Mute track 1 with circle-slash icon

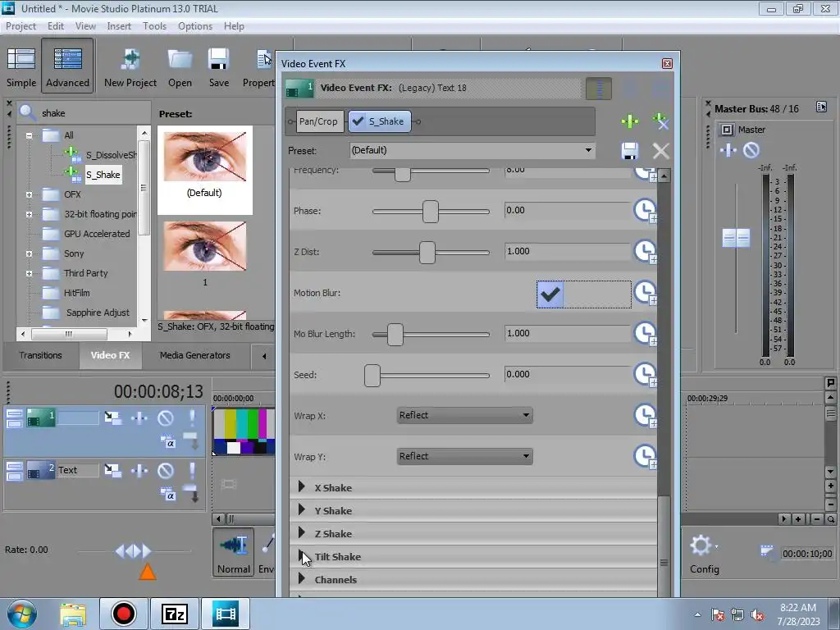pyautogui.click(x=166, y=418)
